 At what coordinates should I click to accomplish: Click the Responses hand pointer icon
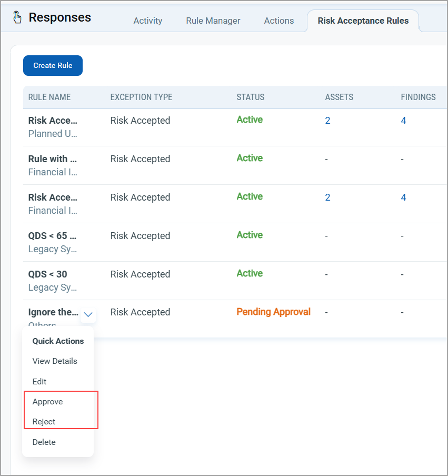pyautogui.click(x=17, y=18)
